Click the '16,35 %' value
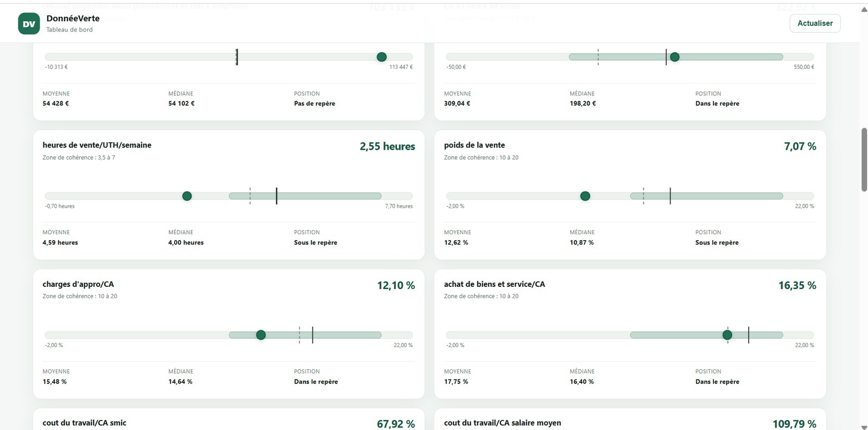The image size is (868, 430). coord(797,285)
